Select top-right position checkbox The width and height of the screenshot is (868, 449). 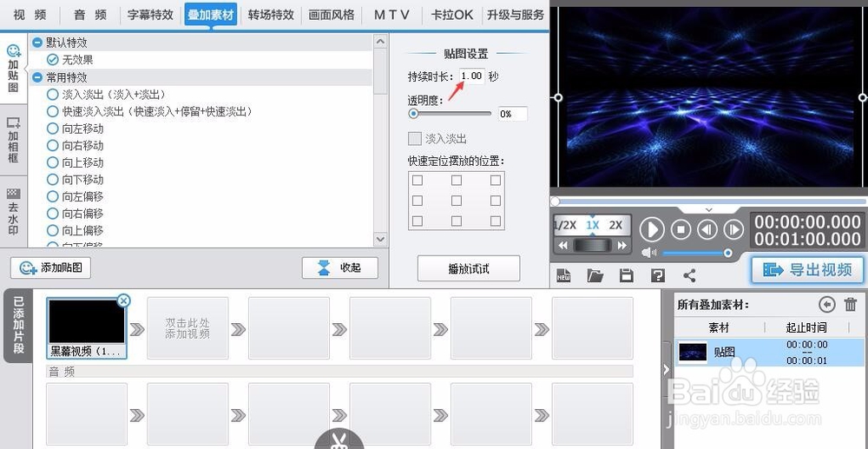point(496,181)
